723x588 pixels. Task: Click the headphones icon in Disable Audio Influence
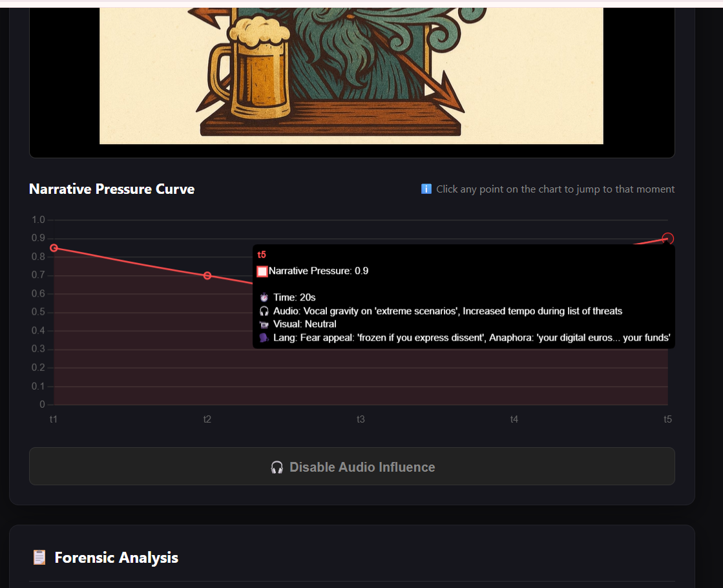coord(277,467)
